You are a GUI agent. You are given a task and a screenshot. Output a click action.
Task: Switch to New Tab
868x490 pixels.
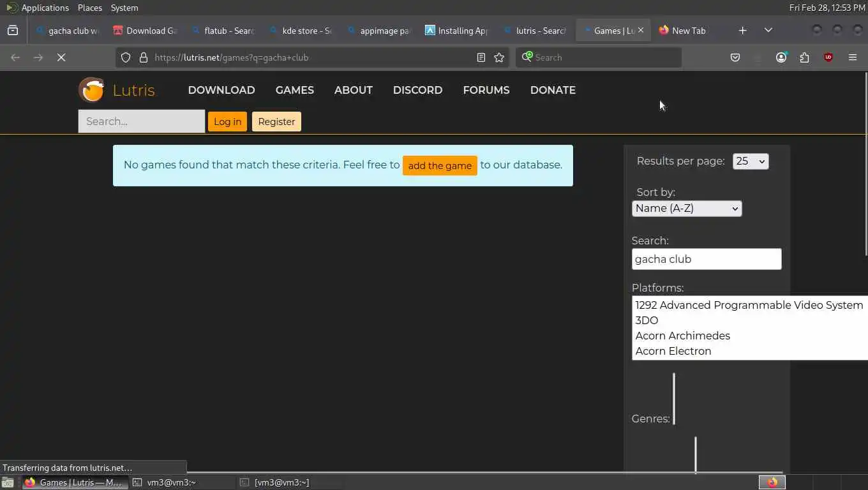691,31
